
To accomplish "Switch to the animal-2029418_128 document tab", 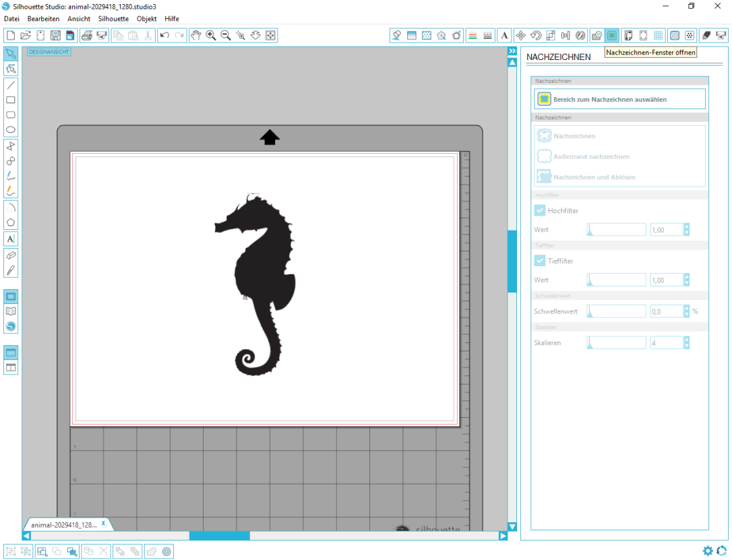I will [x=64, y=524].
